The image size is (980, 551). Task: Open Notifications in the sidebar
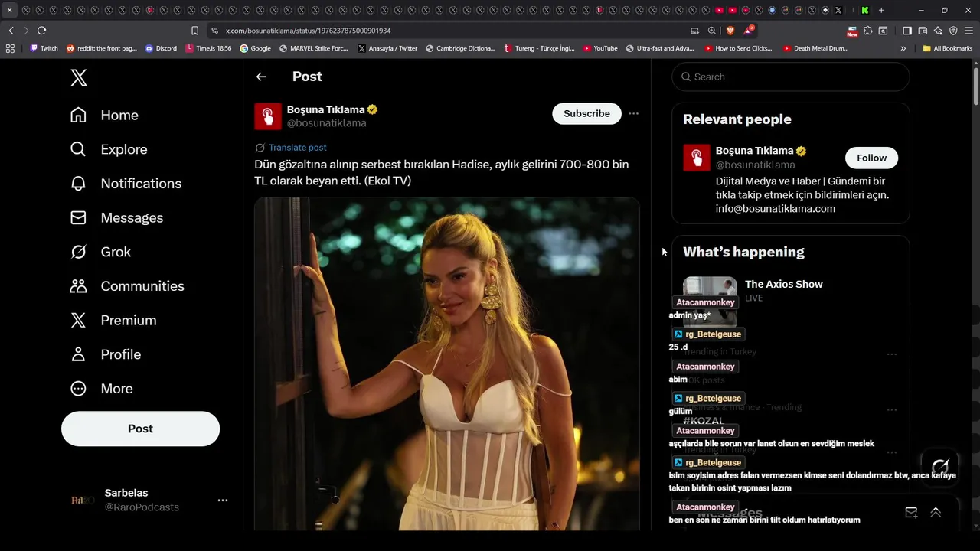126,184
